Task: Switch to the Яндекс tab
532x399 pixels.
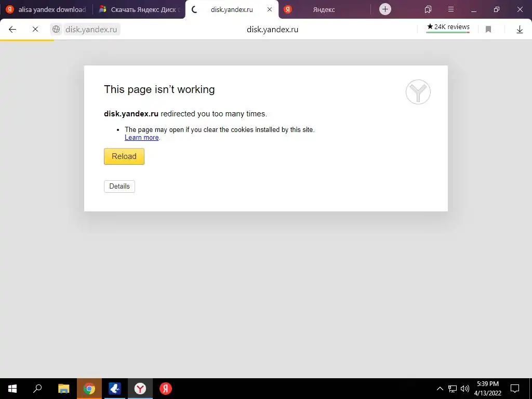Action: [x=324, y=9]
